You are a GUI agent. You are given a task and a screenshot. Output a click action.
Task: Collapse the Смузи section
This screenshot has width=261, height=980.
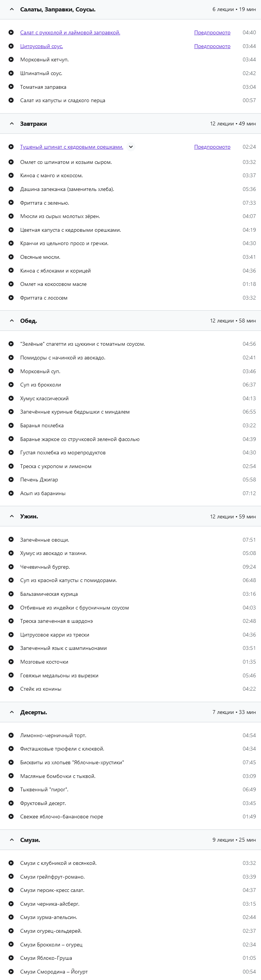(x=12, y=840)
